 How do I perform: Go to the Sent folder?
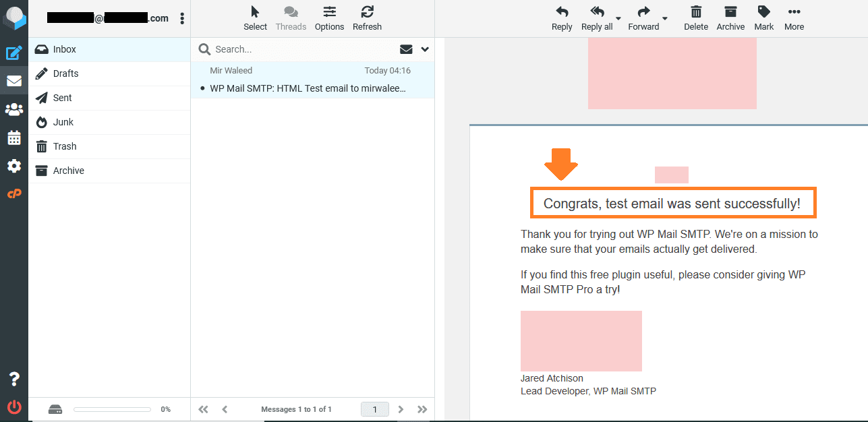[109, 98]
